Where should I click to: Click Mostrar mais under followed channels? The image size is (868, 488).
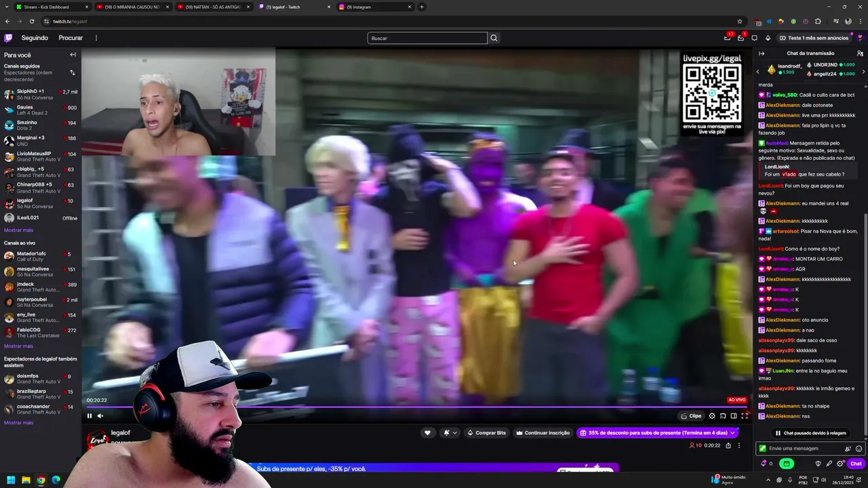18,230
